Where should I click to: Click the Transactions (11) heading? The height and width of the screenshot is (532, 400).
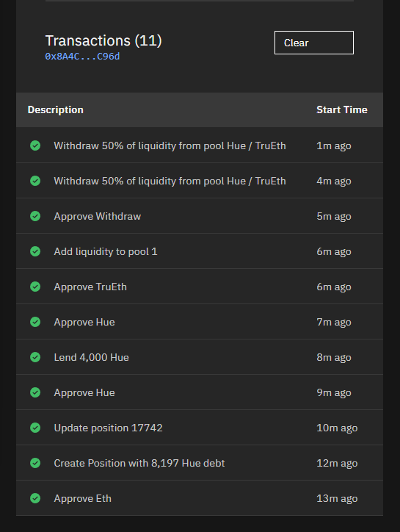pyautogui.click(x=103, y=40)
